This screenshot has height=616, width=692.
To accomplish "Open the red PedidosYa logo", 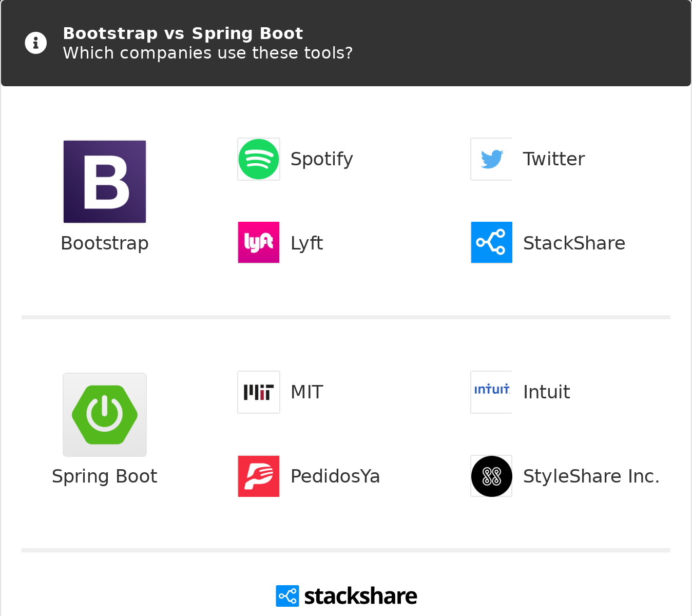I will (x=259, y=476).
